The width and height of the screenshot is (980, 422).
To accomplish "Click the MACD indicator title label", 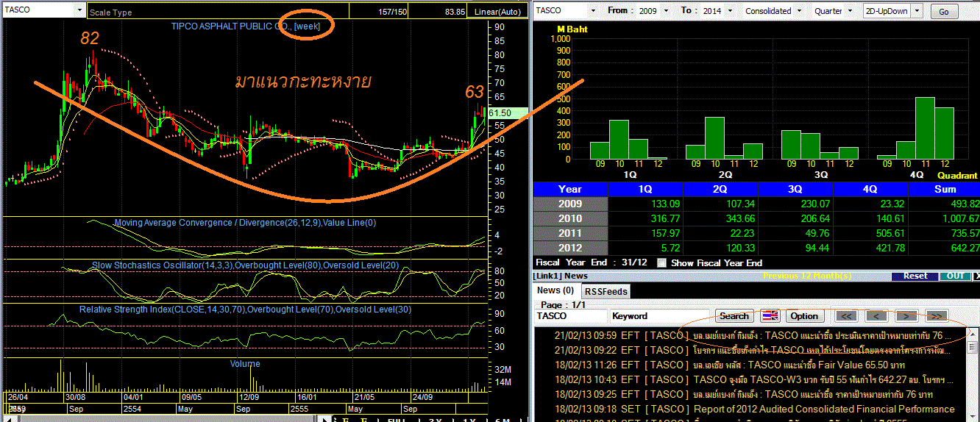I will (x=245, y=222).
